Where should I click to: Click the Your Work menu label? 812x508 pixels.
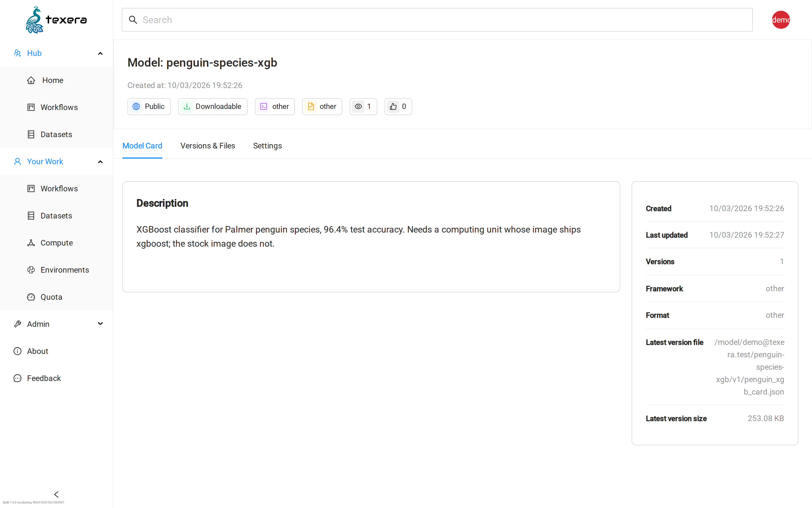coord(45,162)
